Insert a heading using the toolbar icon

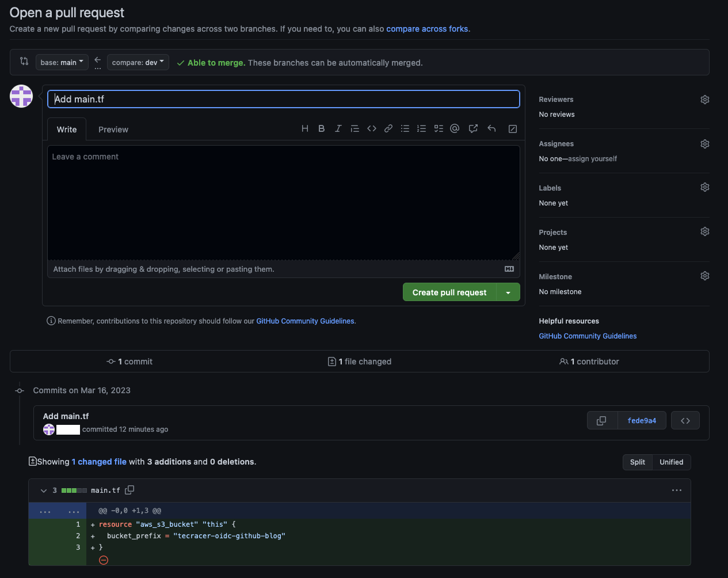[x=304, y=128]
